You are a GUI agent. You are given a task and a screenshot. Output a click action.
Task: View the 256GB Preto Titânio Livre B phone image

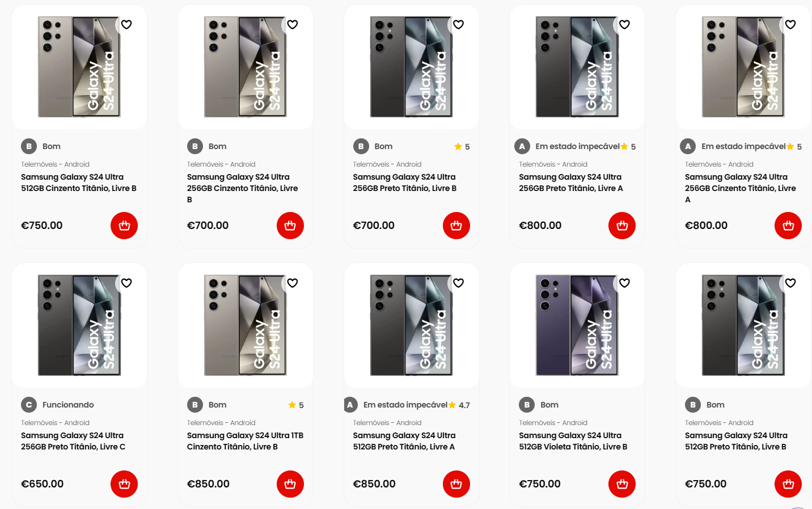point(411,67)
